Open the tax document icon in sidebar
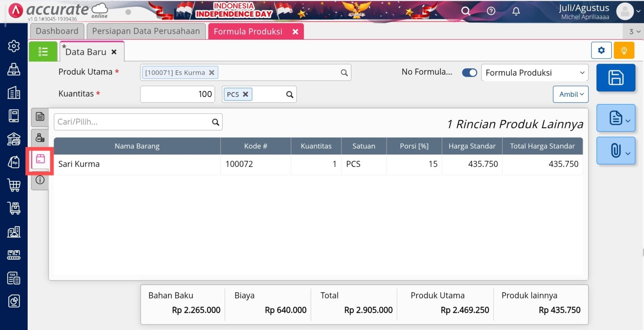Screen dimensions: 644x330 14,278
